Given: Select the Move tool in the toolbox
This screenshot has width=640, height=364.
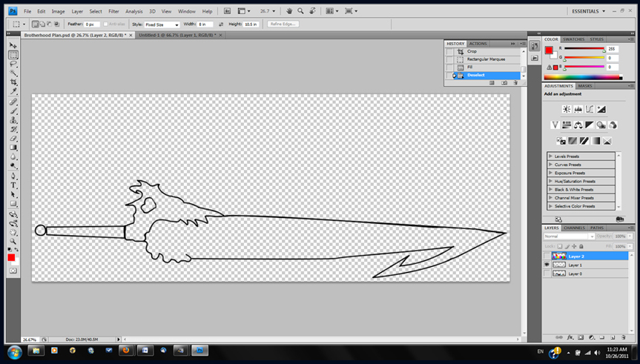Looking at the screenshot, I should coord(13,46).
